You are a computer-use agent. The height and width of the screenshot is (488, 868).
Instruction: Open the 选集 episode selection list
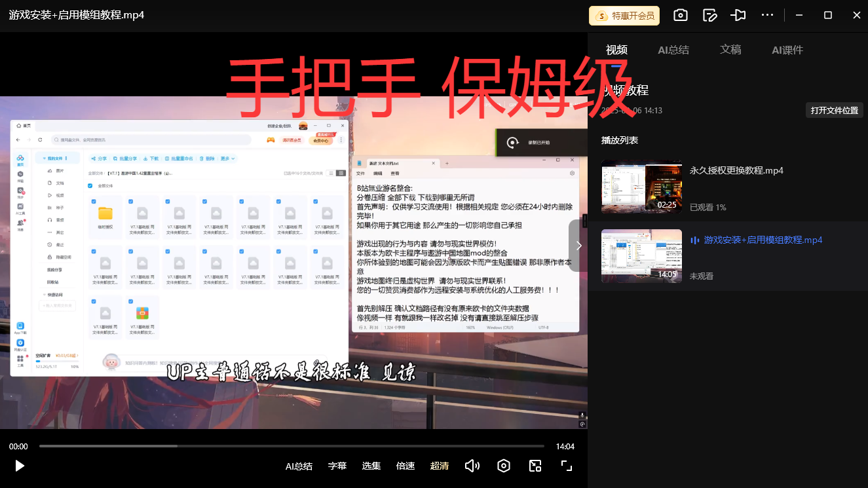[371, 466]
